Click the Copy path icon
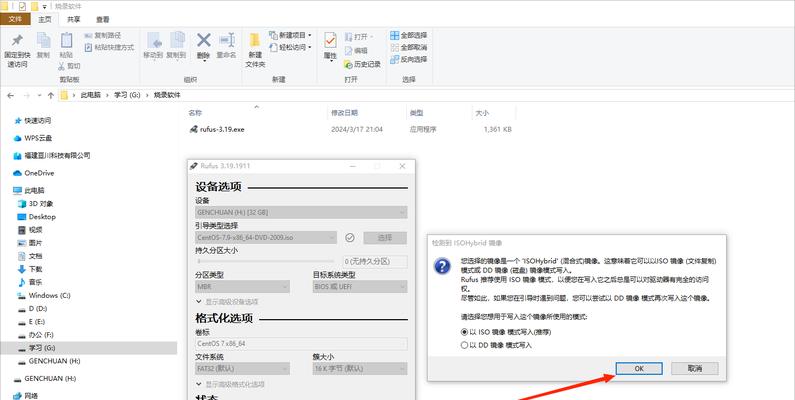This screenshot has height=400, width=795. coord(88,35)
